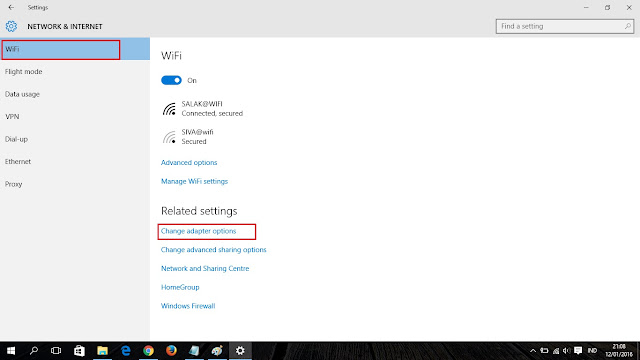
Task: Restore down the Settings window
Action: click(x=607, y=7)
